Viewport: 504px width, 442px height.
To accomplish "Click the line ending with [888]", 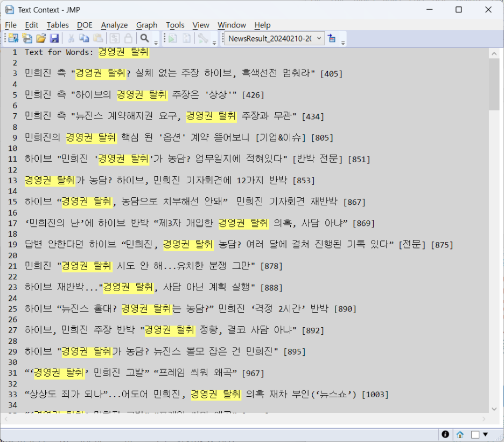I will [x=153, y=287].
